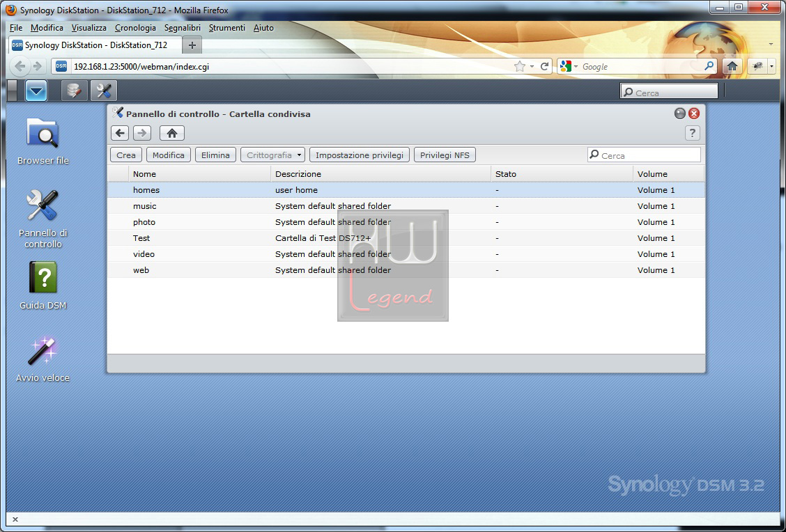Close the Pannello di controllo window

point(694,114)
